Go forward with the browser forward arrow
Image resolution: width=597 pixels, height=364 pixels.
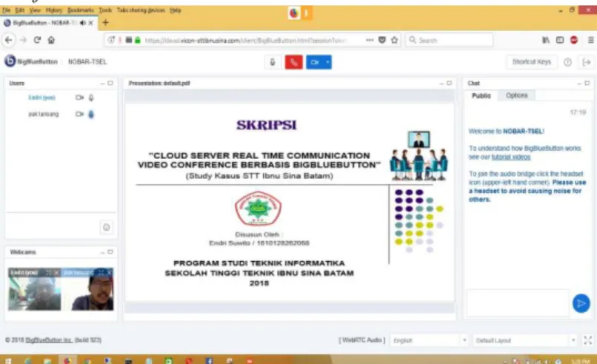(x=23, y=40)
